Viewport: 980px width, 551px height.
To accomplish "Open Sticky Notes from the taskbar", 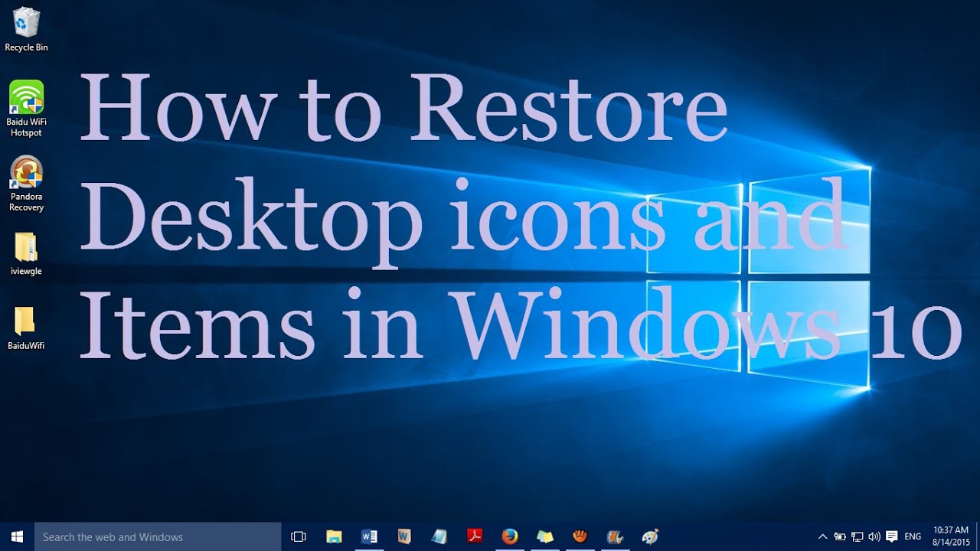I will pos(545,536).
